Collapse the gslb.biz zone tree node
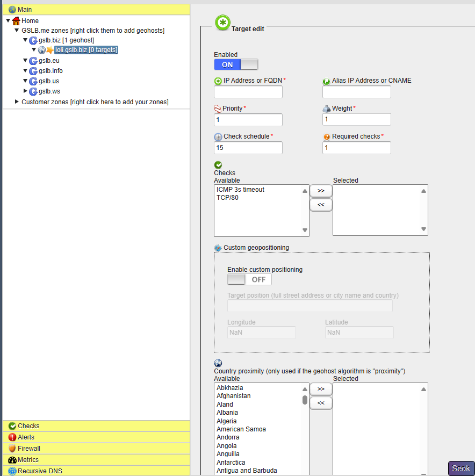 25,40
